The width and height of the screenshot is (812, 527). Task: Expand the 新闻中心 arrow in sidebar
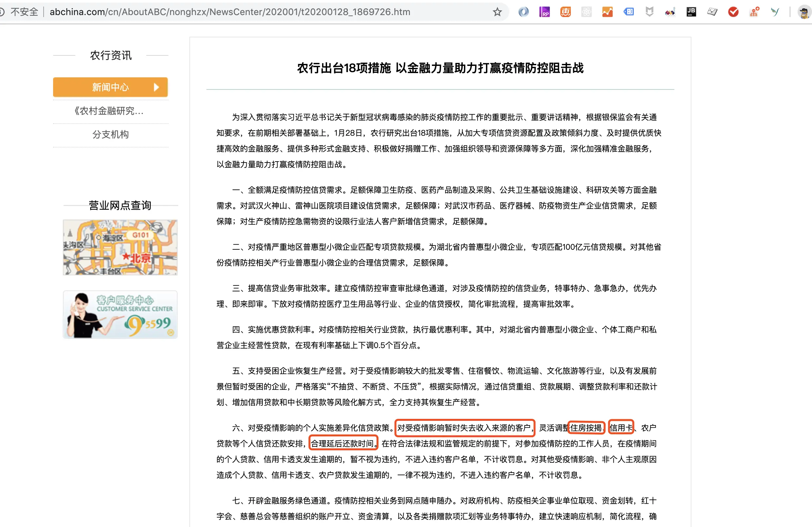click(156, 88)
